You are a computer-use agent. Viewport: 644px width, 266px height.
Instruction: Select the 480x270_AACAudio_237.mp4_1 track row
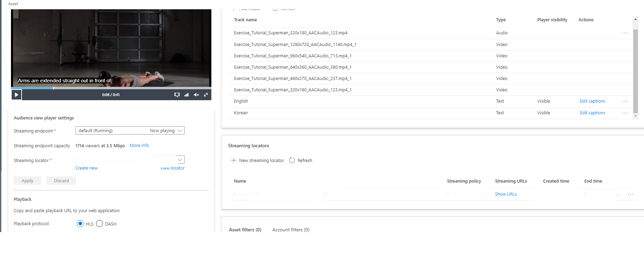pyautogui.click(x=431, y=79)
